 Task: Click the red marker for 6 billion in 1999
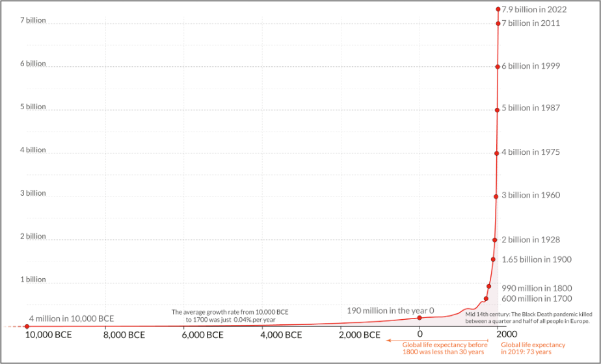point(498,66)
